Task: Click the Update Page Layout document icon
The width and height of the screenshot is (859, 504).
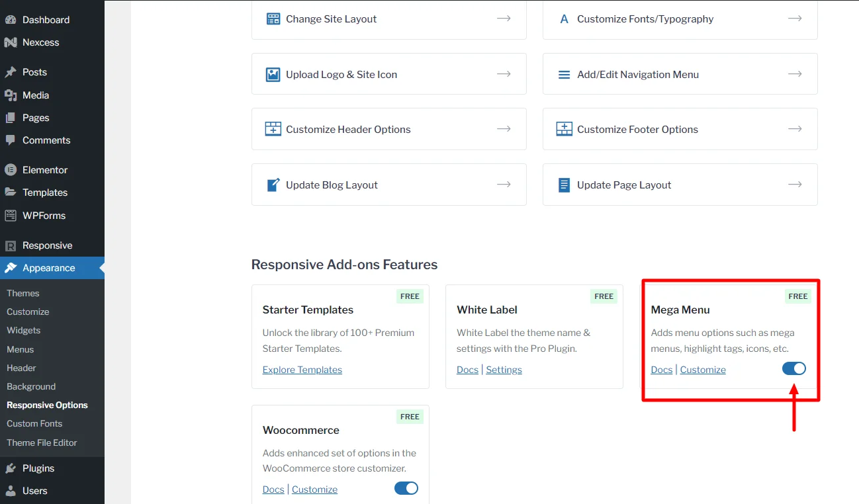Action: pos(565,185)
